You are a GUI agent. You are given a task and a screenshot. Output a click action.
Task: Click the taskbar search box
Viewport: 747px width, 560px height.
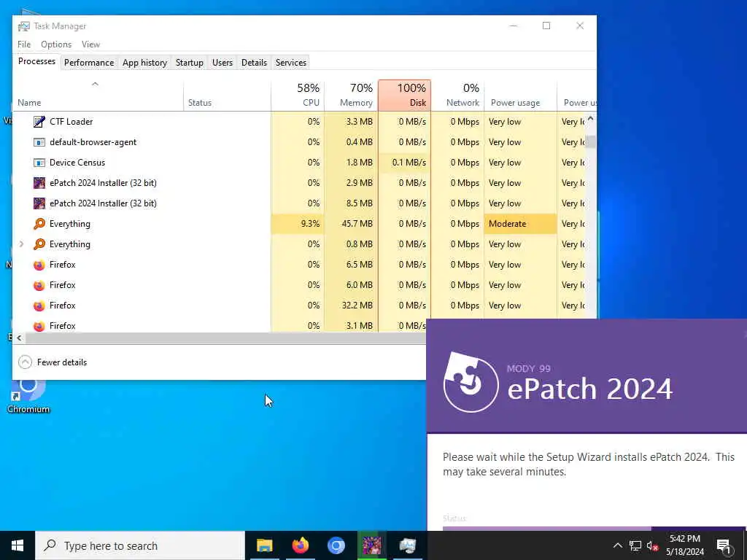(140, 545)
